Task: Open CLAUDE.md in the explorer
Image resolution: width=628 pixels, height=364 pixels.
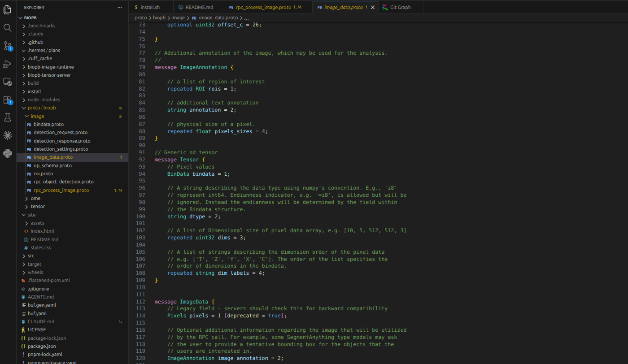Action: click(x=41, y=321)
